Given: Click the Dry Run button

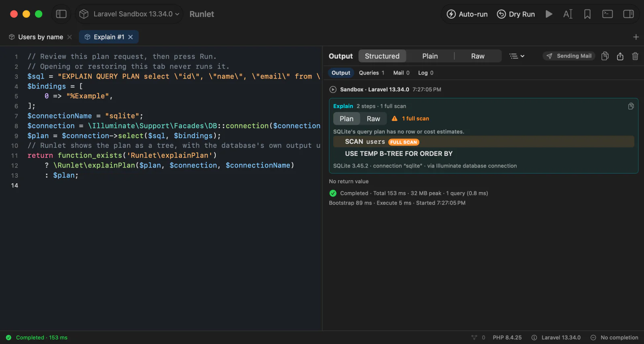Looking at the screenshot, I should (x=516, y=14).
